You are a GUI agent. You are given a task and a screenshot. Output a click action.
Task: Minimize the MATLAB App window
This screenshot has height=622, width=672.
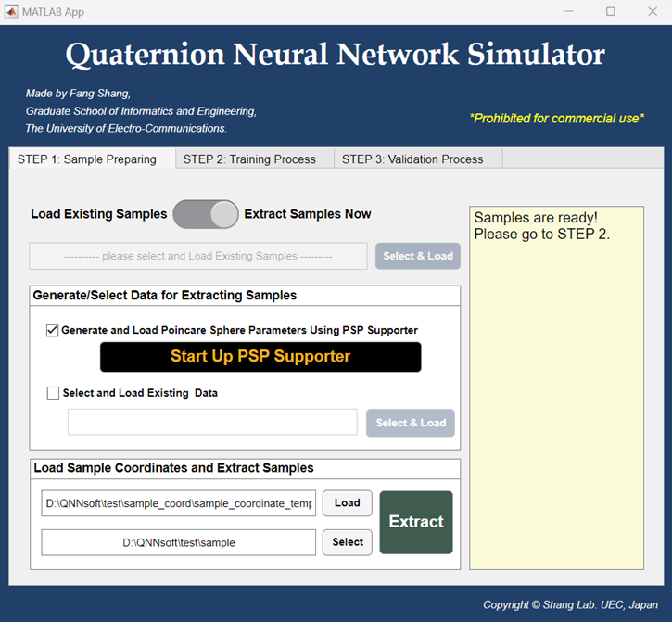pos(569,11)
